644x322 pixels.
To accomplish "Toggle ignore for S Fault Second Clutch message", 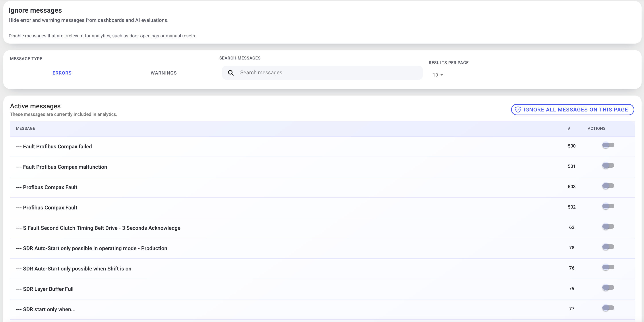I will click(x=608, y=227).
